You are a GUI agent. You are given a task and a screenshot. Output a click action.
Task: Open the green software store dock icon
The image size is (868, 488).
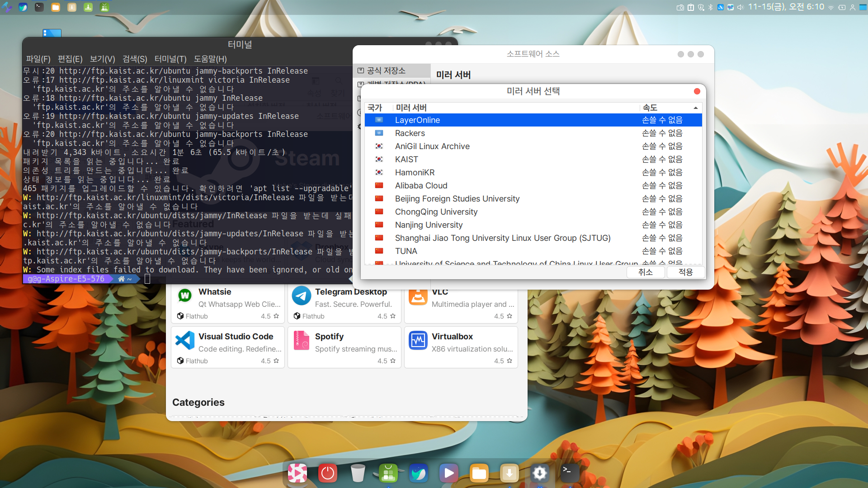point(388,473)
